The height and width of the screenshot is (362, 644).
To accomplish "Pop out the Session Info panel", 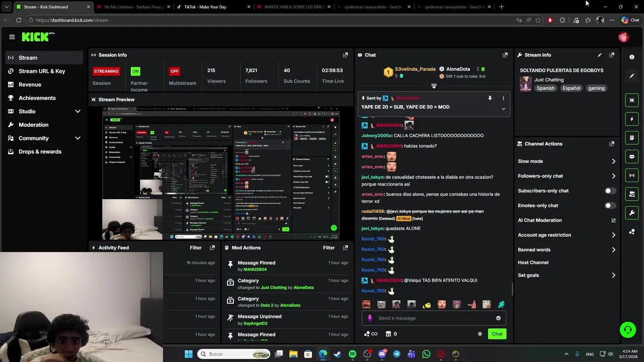I will 345,55.
